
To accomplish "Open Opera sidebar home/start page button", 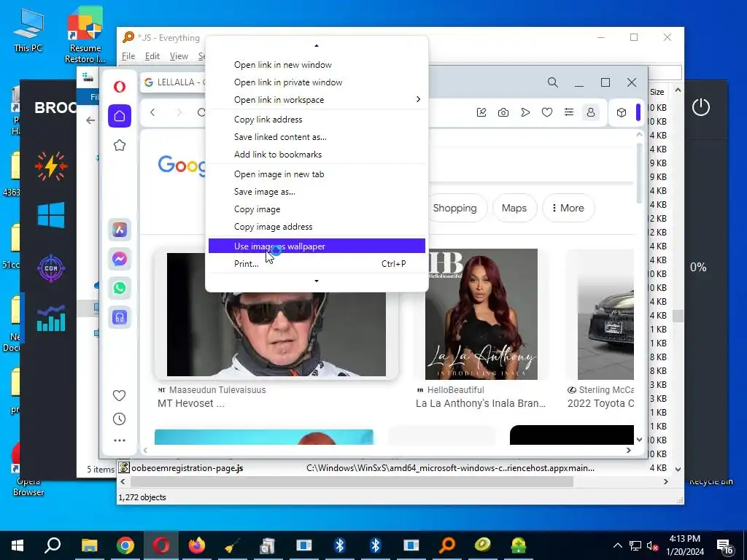I will tap(120, 116).
